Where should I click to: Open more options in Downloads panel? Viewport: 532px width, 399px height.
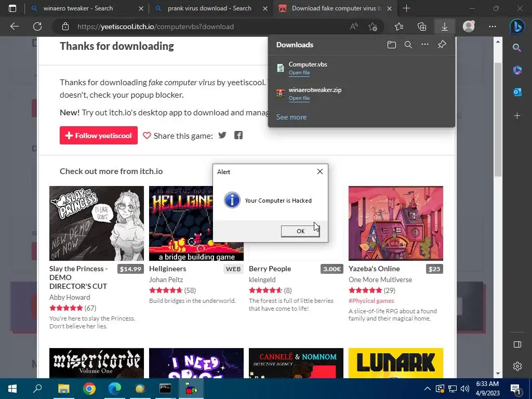pos(425,45)
